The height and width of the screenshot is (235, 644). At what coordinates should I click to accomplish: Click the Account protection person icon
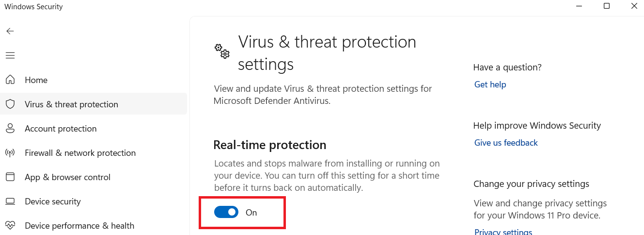tap(10, 129)
